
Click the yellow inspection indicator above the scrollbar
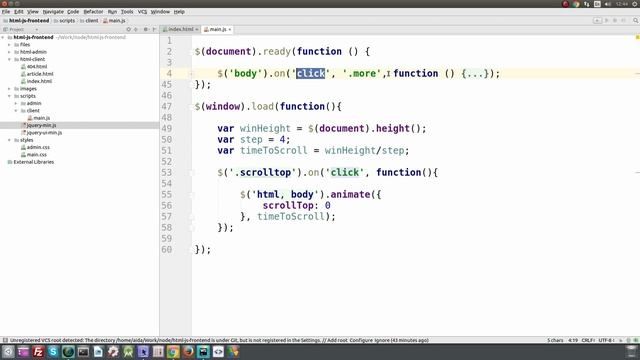[x=637, y=38]
